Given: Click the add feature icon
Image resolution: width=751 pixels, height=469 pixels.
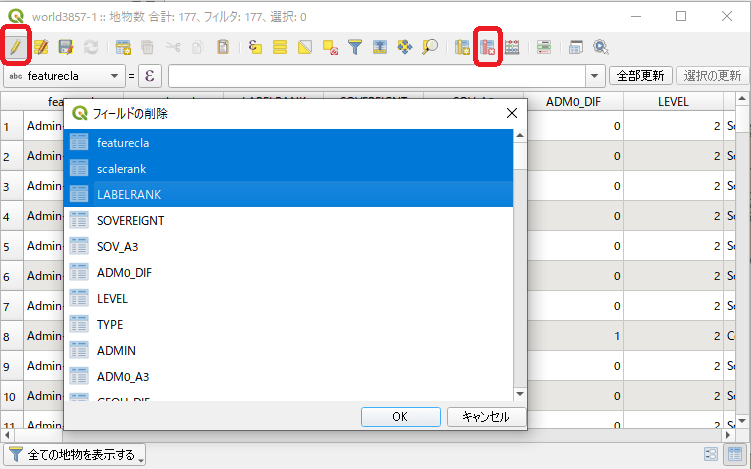Looking at the screenshot, I should tap(123, 47).
